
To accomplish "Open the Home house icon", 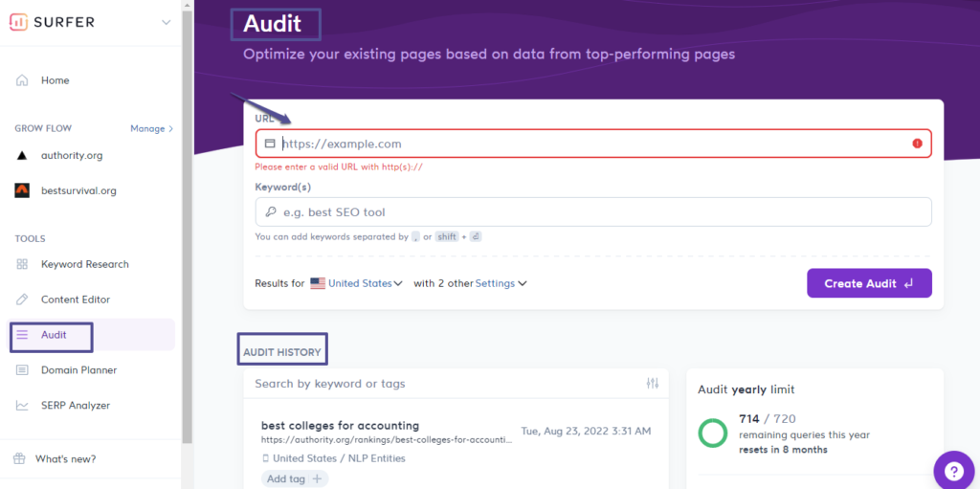I will pos(22,80).
